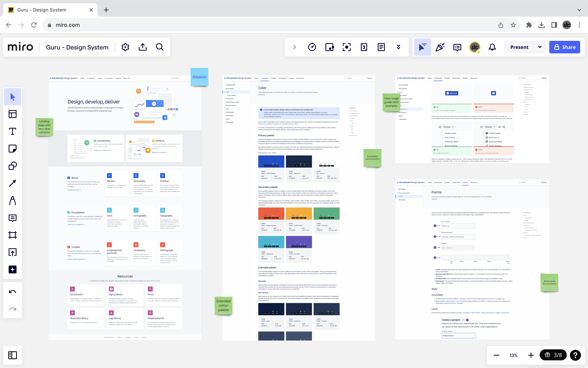Viewport: 588px width, 368px height.
Task: Launch the focus capture frame tool
Action: point(346,47)
